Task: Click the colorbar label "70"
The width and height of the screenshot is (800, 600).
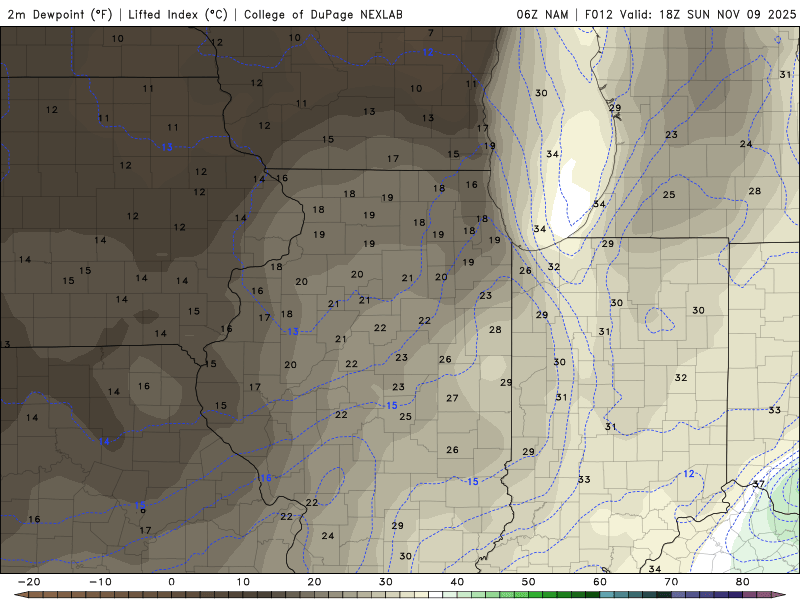Action: pos(671,582)
